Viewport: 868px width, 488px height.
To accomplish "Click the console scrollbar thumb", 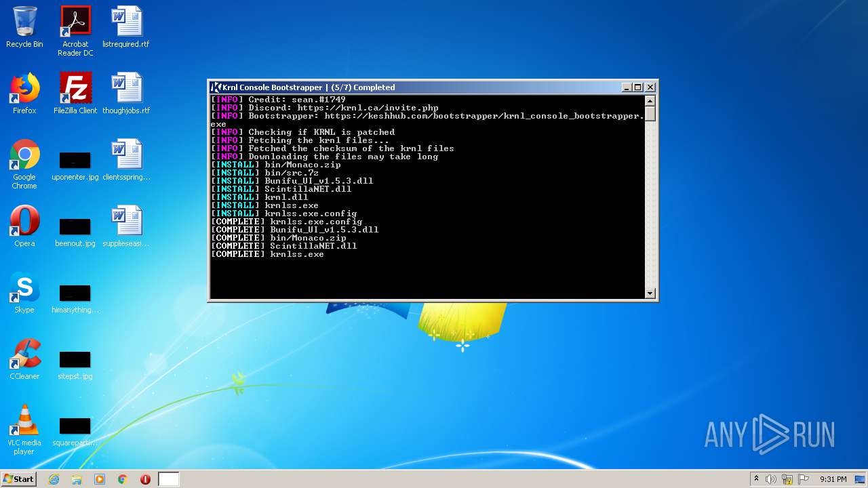I will (650, 113).
